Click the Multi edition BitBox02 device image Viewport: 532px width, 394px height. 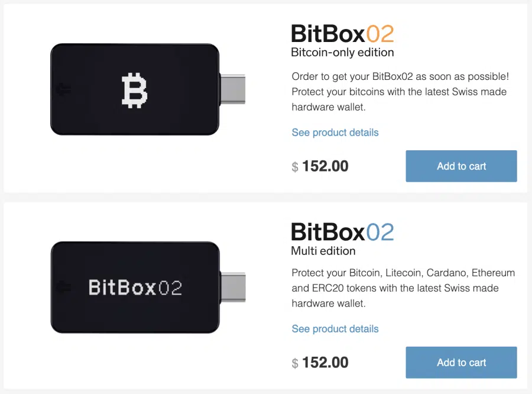coord(148,288)
